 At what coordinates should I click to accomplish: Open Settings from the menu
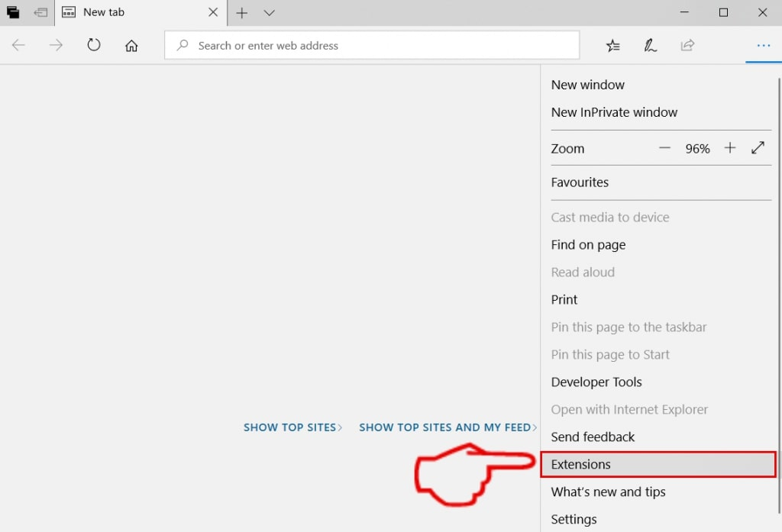tap(661, 520)
